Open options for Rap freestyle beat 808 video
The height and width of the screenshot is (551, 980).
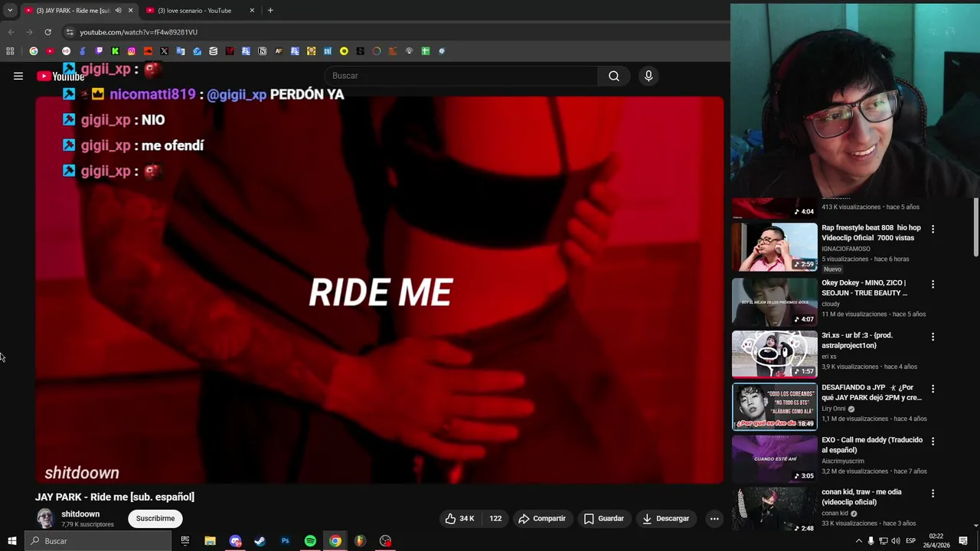pos(933,229)
